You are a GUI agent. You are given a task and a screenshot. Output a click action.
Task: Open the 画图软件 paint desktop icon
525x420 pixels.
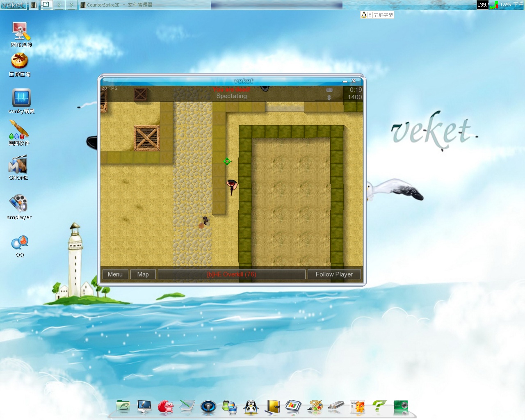[x=19, y=133]
